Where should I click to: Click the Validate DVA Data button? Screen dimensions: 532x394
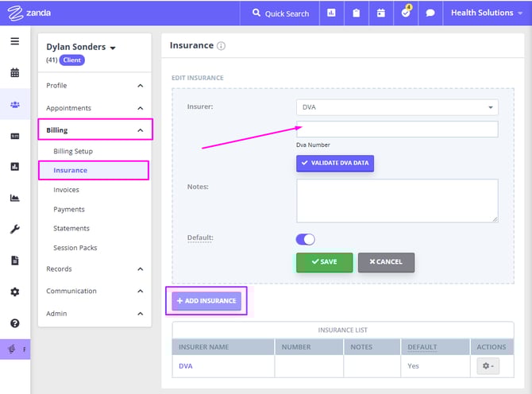point(335,163)
